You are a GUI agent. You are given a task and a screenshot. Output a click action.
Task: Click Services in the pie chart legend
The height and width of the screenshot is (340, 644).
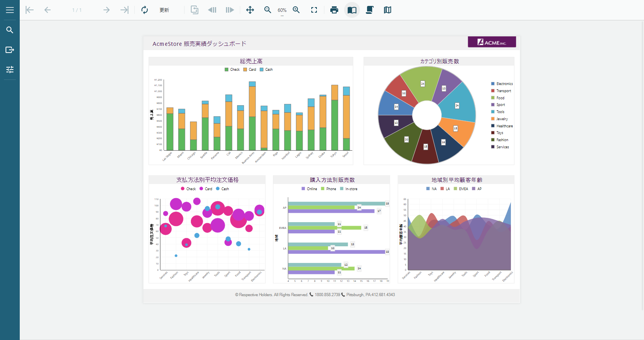pos(503,147)
